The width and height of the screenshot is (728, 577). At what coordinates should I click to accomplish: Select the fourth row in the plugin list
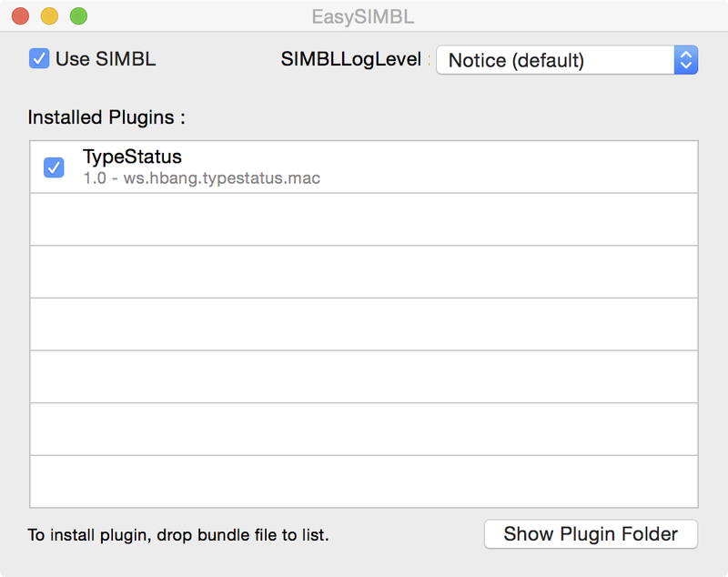364,325
